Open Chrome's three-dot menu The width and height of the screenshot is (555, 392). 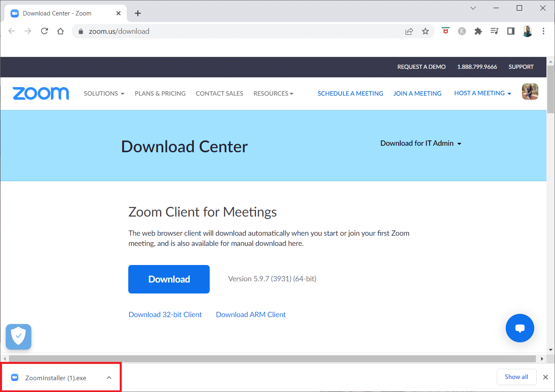tap(543, 31)
